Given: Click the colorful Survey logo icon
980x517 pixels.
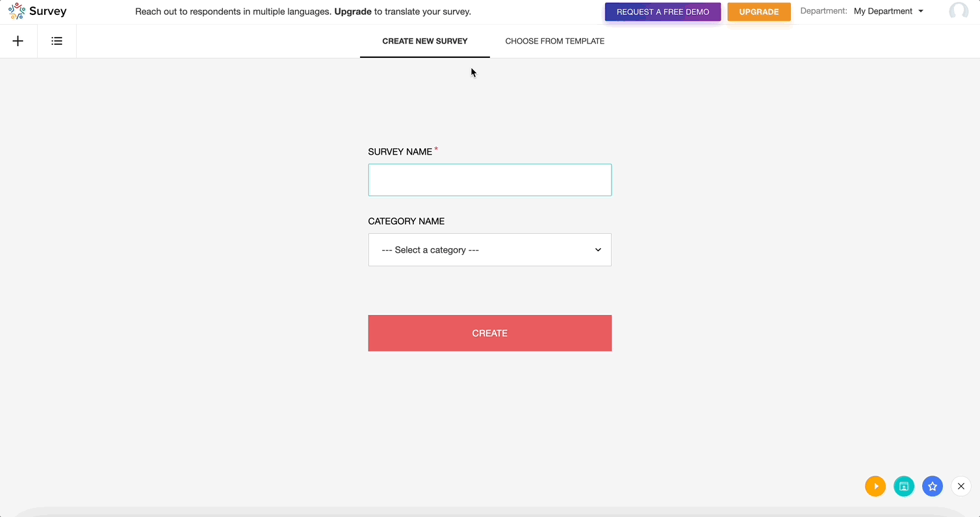Looking at the screenshot, I should 17,11.
